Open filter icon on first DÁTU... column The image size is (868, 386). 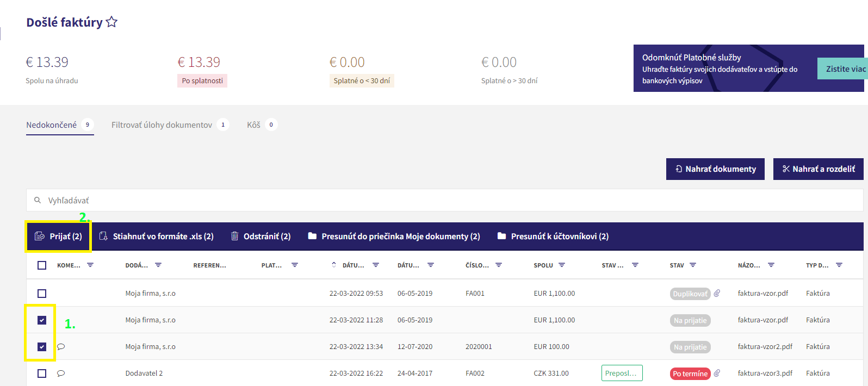pyautogui.click(x=376, y=265)
